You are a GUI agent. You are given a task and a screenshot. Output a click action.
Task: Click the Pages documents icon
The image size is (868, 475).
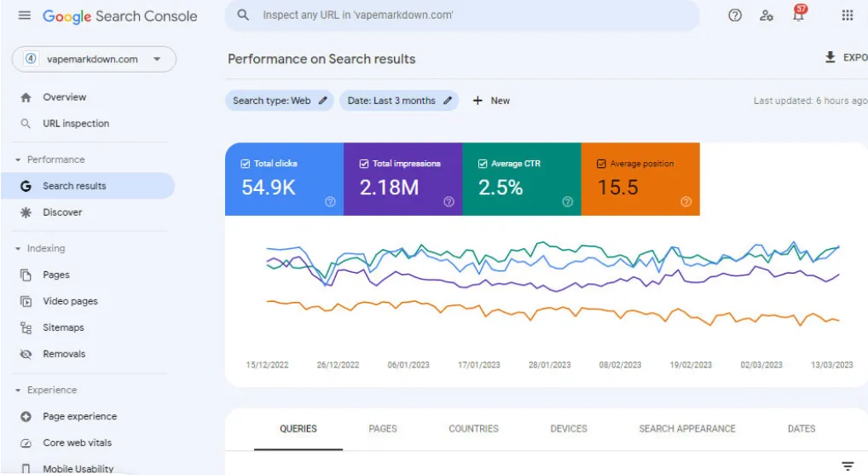coord(26,275)
